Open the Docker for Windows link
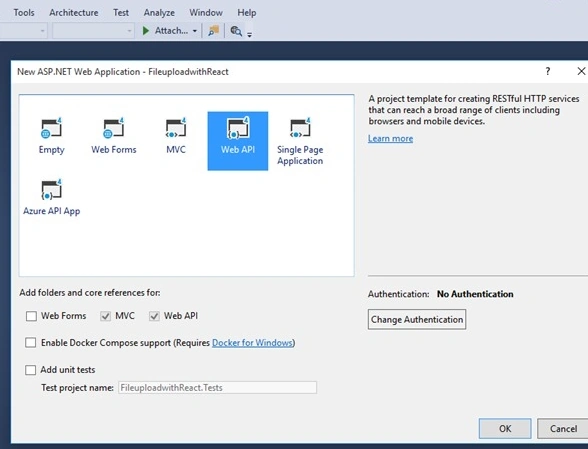This screenshot has height=449, width=588. point(252,343)
